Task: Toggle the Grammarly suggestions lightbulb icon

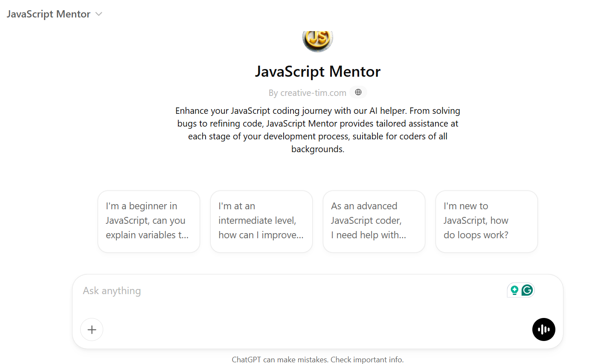Action: 514,290
